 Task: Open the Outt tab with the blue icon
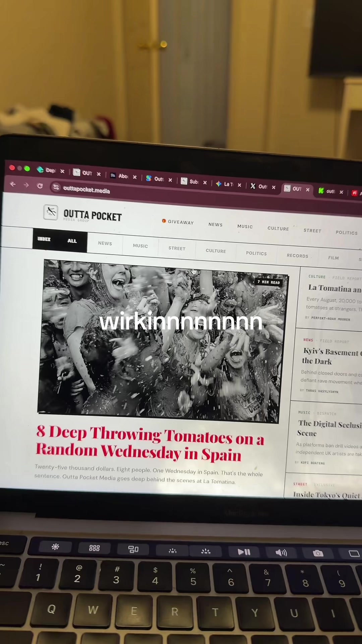pos(155,179)
